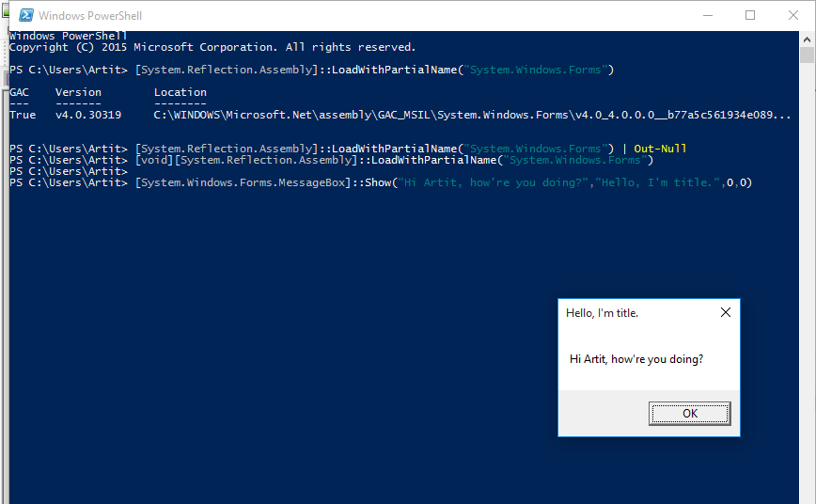Click the "Hi Artit, how're you doing?" message text
The image size is (816, 504).
[636, 359]
